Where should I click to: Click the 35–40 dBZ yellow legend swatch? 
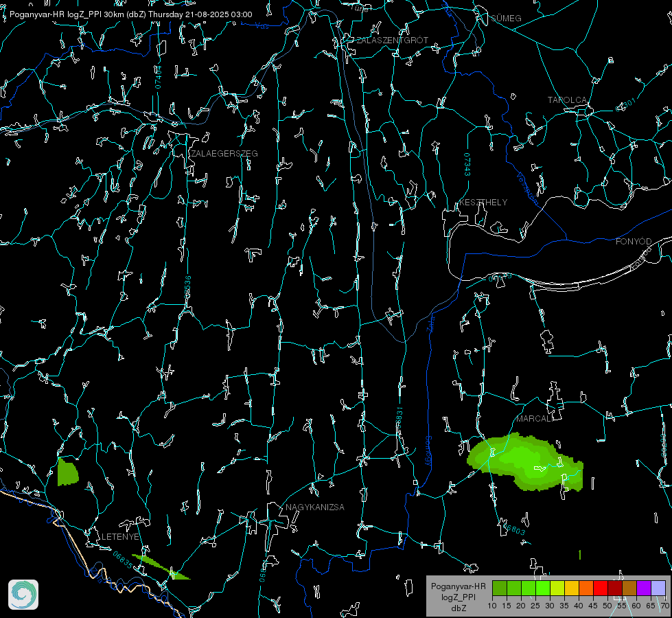[572, 588]
